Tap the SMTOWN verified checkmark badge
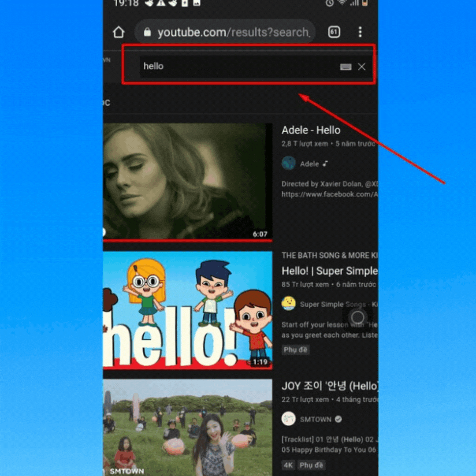 338,419
